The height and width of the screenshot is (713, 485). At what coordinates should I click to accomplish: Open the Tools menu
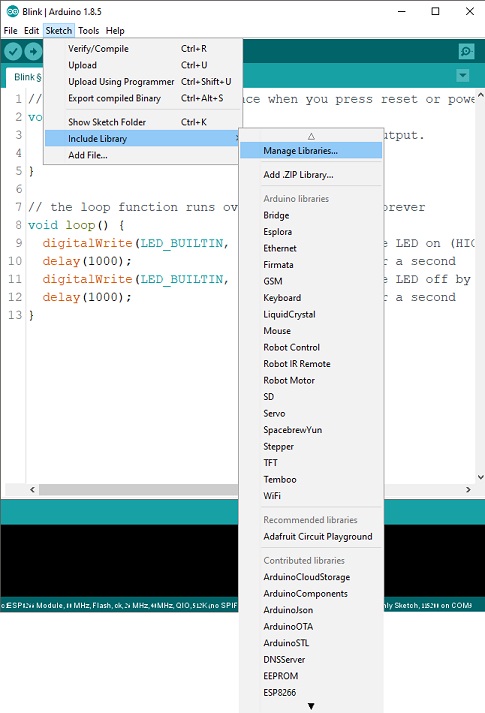point(88,30)
